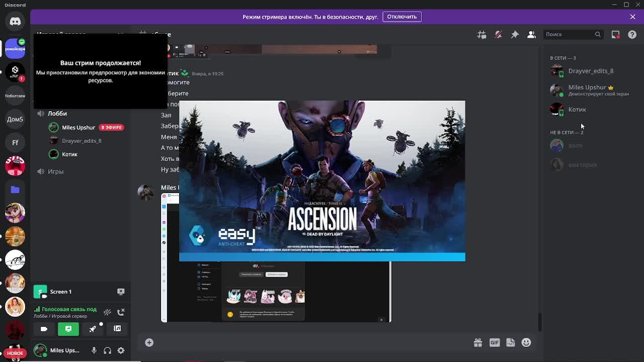Image resolution: width=644 pixels, height=362 pixels.
Task: Open the GIF picker
Action: pos(495,342)
